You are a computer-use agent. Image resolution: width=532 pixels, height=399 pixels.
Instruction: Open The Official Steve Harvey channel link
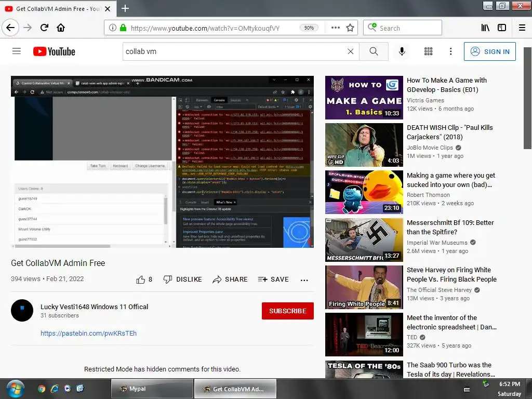click(x=439, y=290)
